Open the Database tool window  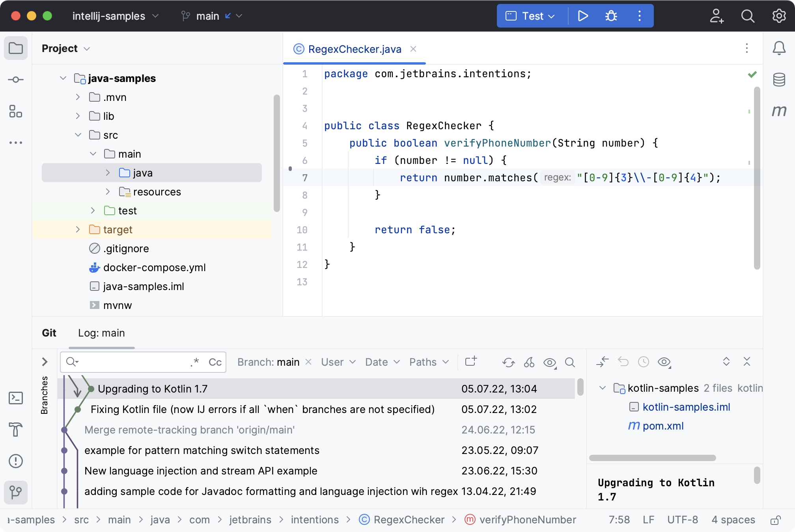779,80
